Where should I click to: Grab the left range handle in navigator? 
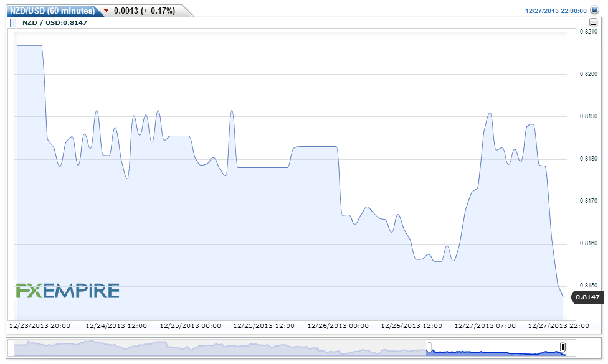429,347
